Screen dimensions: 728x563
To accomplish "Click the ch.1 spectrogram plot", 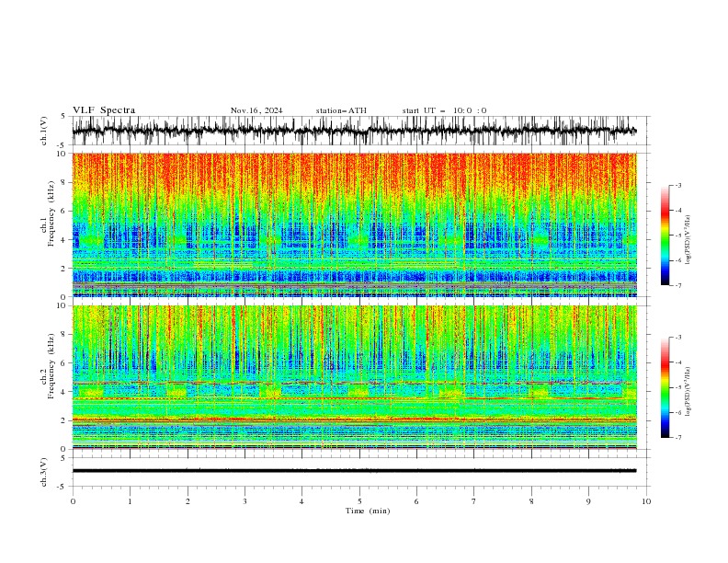I will point(355,224).
